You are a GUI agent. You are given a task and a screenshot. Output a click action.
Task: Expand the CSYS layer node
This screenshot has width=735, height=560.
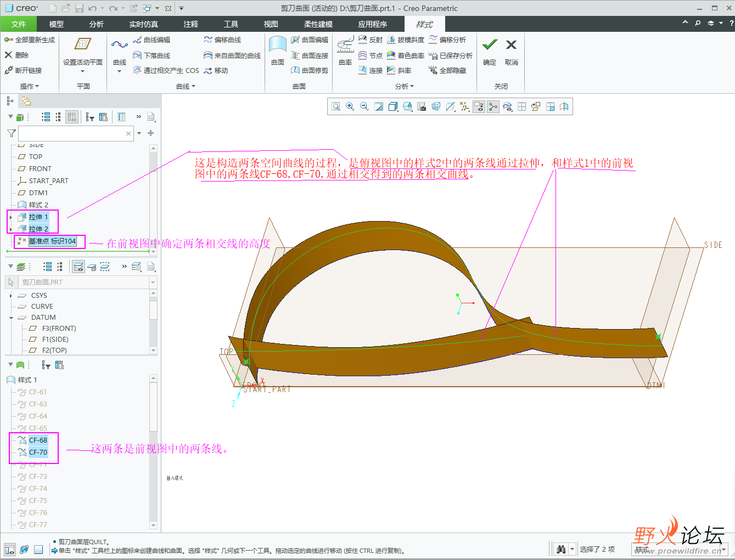tap(11, 296)
